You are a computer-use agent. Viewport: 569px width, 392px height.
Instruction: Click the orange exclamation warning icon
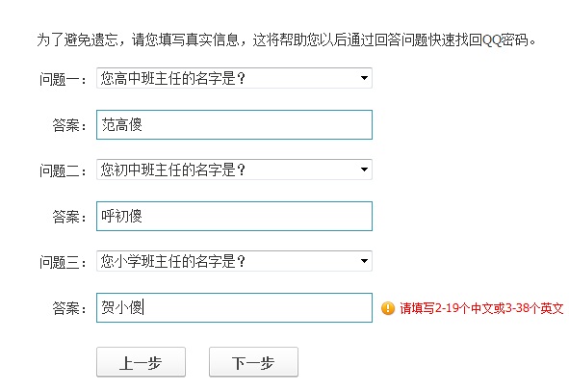[388, 308]
